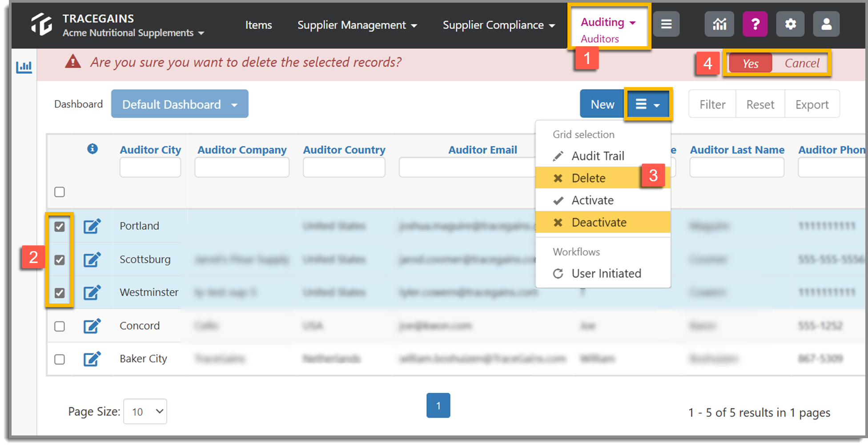Select User Initiated workflow
This screenshot has height=447, width=868.
coord(603,273)
